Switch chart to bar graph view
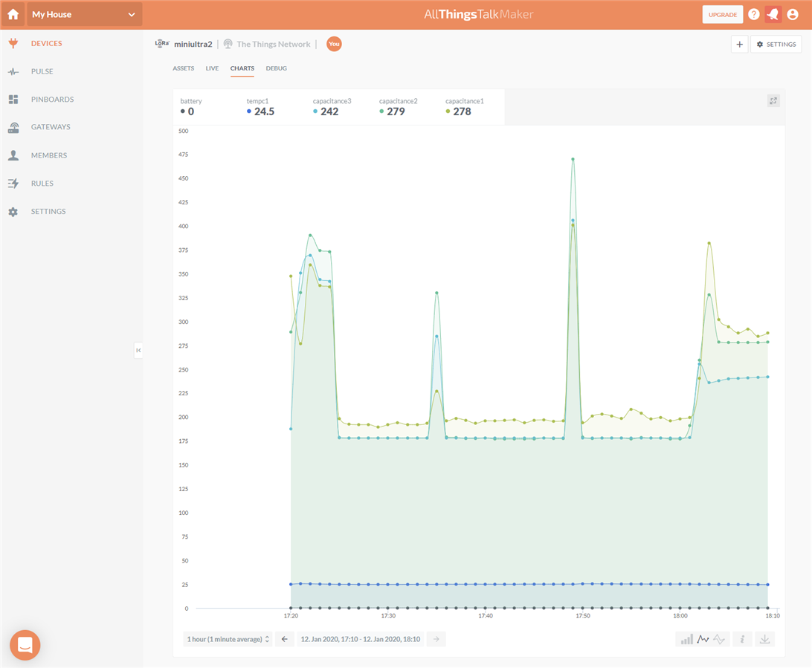The width and height of the screenshot is (812, 668). [x=686, y=639]
